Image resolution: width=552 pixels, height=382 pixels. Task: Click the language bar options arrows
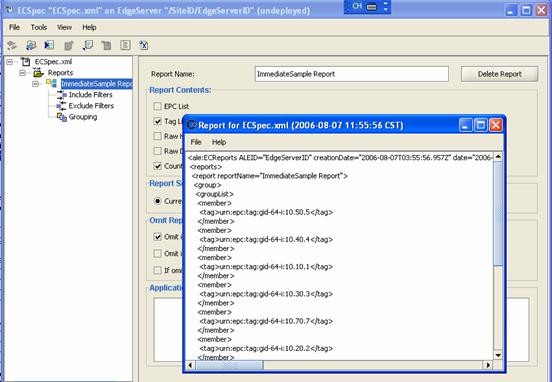pos(386,6)
